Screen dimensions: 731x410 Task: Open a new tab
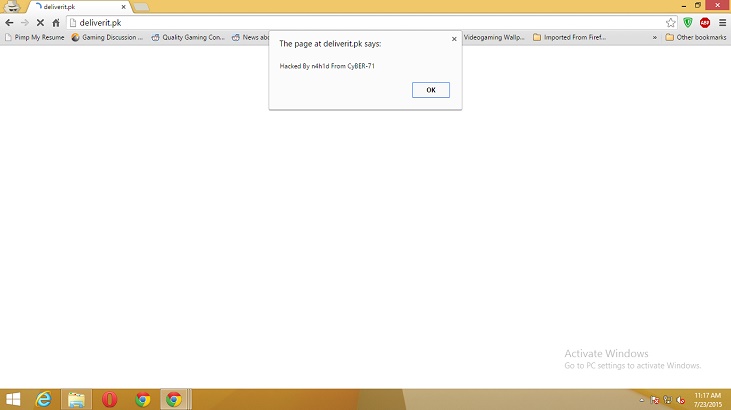point(141,7)
